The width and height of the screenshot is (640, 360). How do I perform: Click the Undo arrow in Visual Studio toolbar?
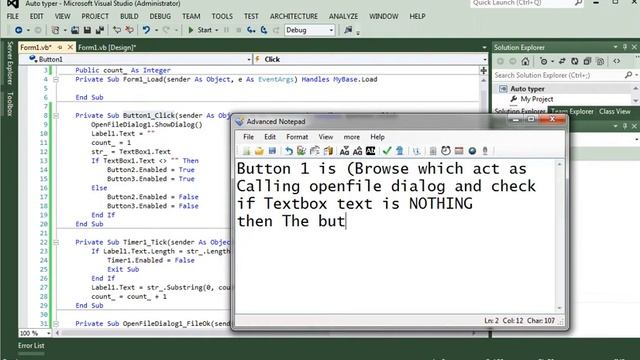point(146,30)
